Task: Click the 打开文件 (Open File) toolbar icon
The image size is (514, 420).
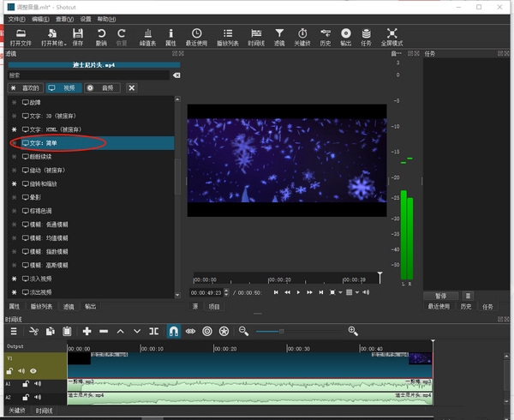Action: pos(21,33)
